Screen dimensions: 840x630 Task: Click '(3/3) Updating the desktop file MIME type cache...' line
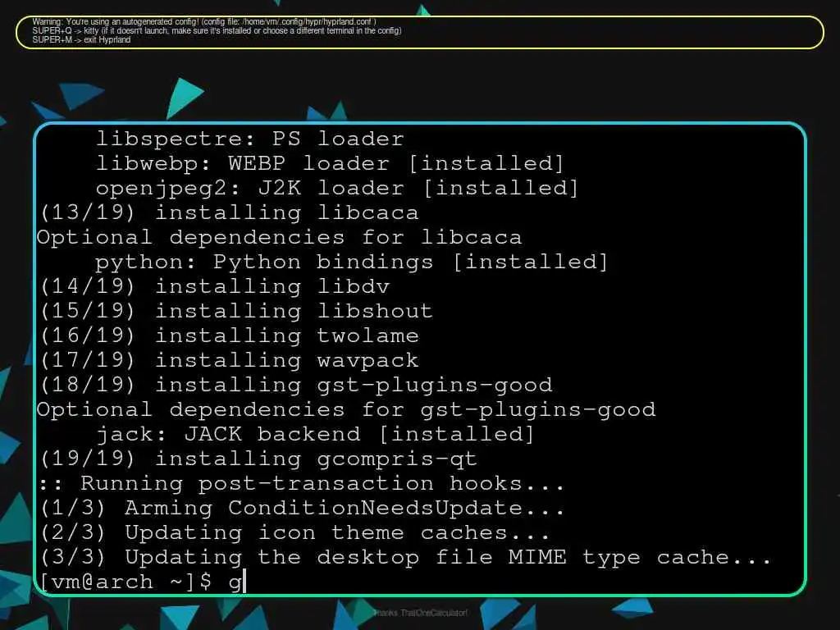405,558
